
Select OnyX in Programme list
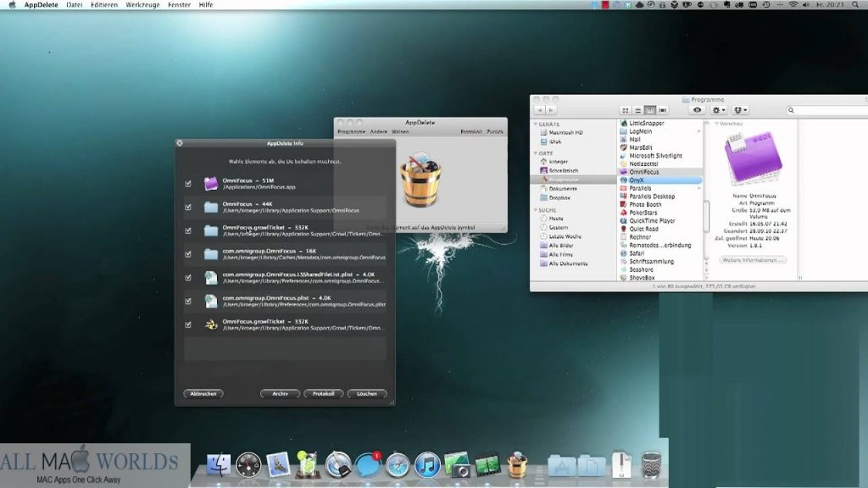coord(659,180)
